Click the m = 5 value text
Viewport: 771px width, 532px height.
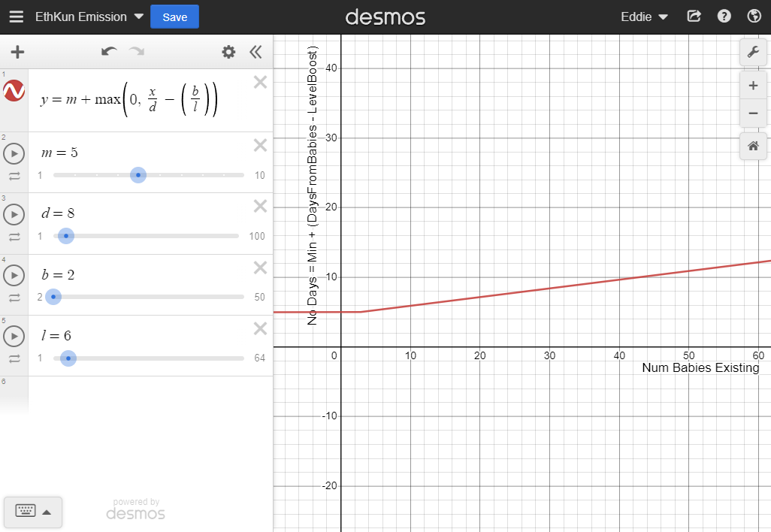pos(59,153)
